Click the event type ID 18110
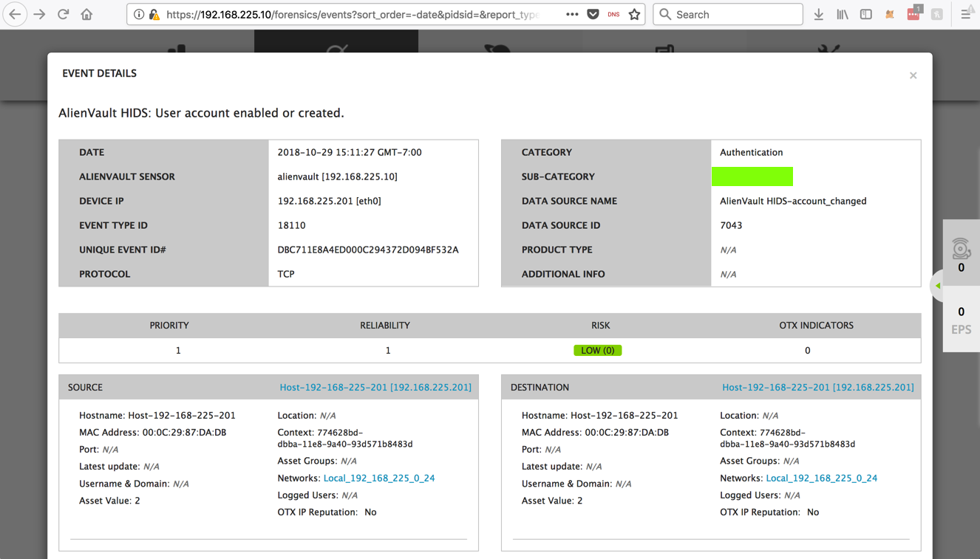The image size is (980, 559). (291, 225)
